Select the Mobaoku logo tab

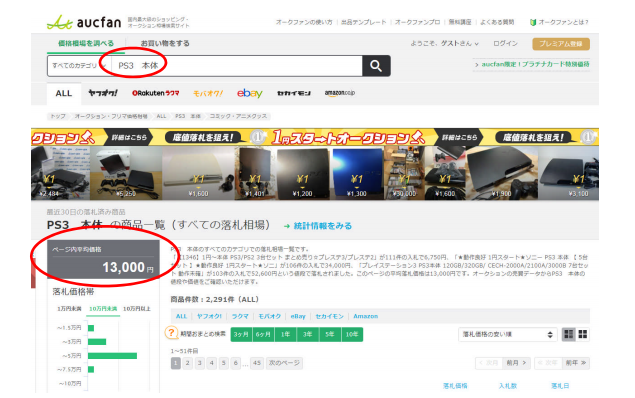tap(208, 94)
